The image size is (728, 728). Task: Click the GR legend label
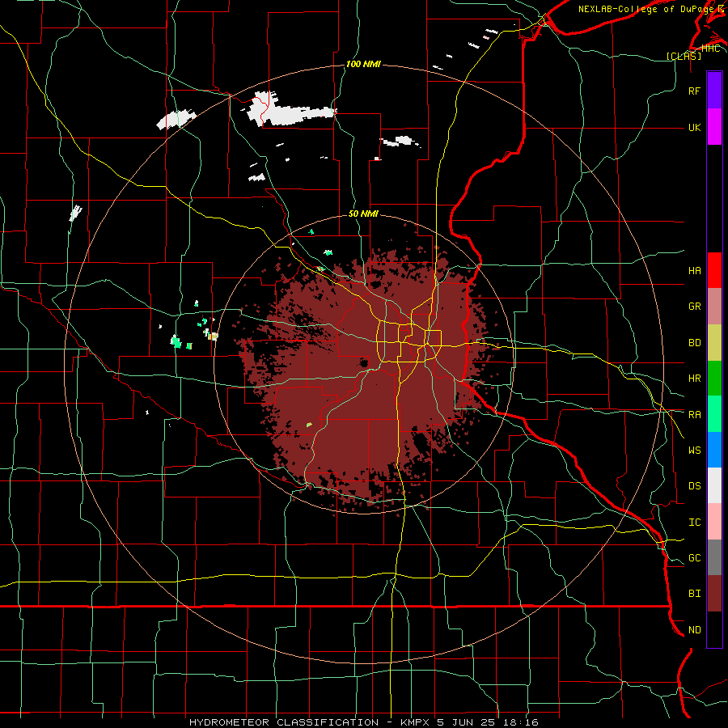(x=694, y=307)
